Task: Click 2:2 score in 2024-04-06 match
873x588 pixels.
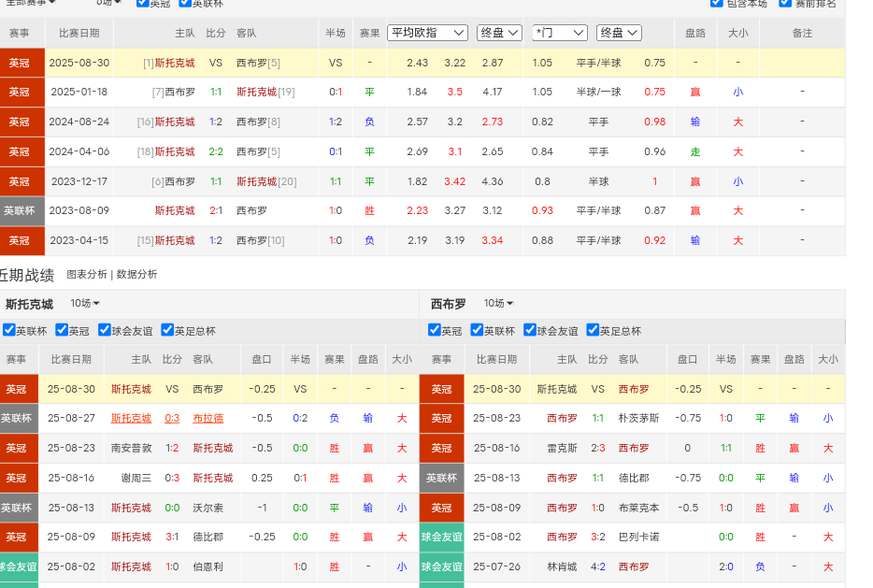Action: (x=216, y=151)
